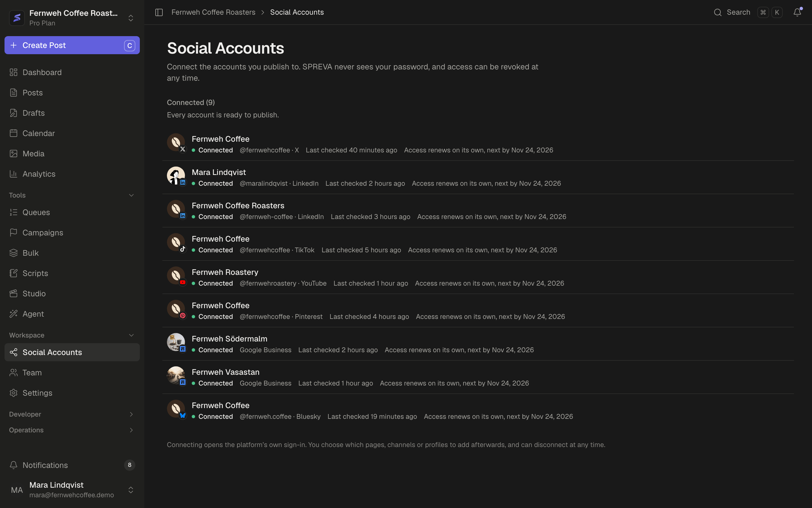The width and height of the screenshot is (812, 508).
Task: Click the notification bell in top bar
Action: point(797,12)
